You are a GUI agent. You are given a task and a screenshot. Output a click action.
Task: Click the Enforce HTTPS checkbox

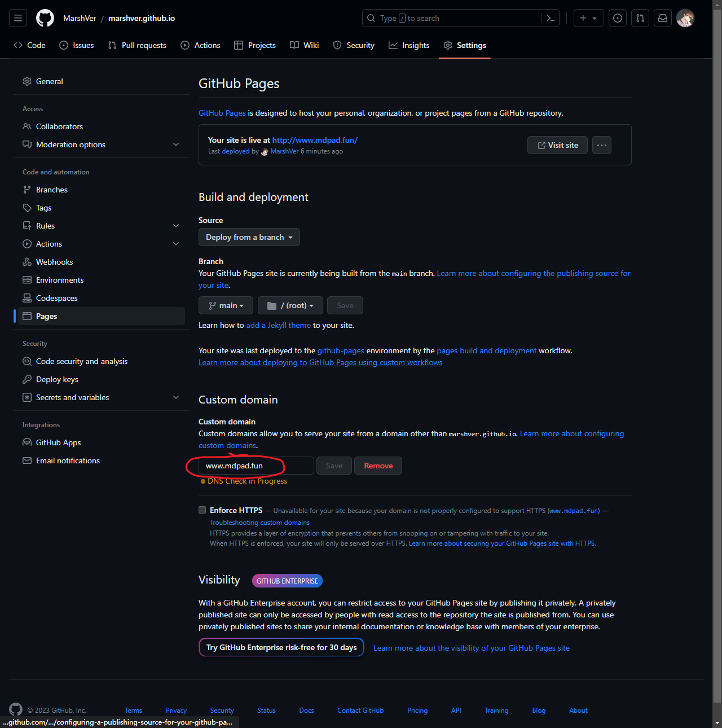[202, 510]
